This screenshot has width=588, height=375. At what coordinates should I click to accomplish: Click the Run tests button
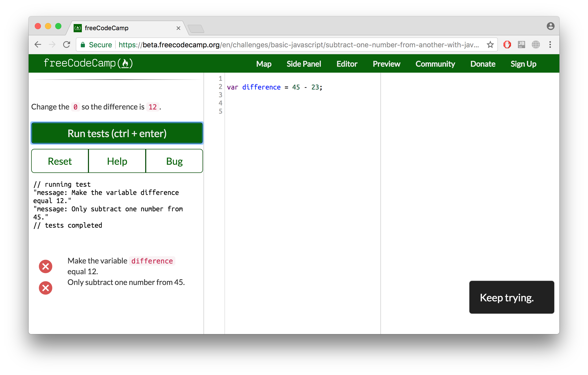(x=117, y=133)
